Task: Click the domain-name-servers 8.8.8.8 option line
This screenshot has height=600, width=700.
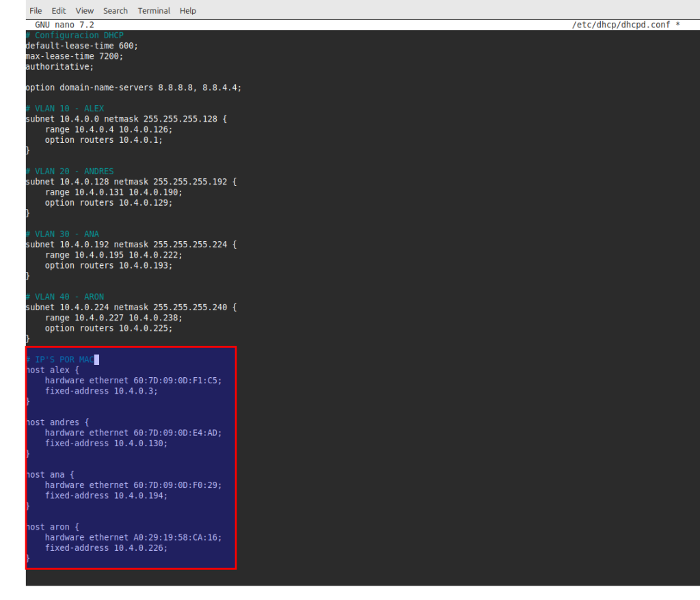Action: pyautogui.click(x=133, y=87)
